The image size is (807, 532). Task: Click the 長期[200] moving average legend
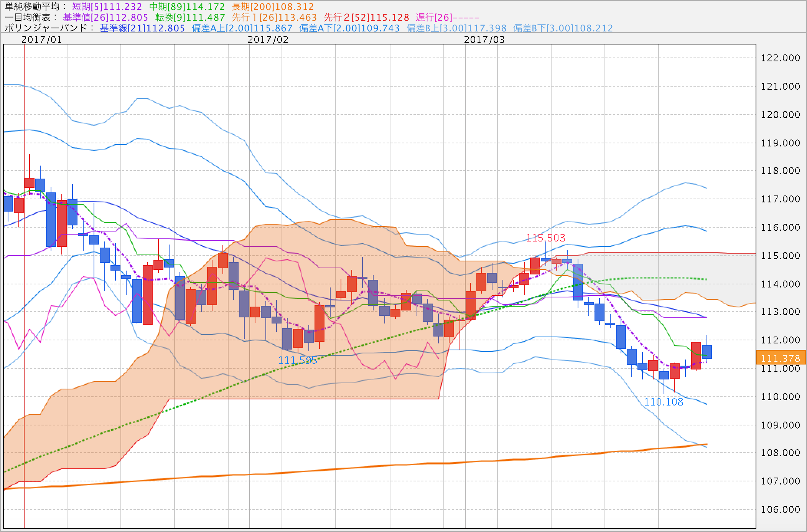click(273, 7)
